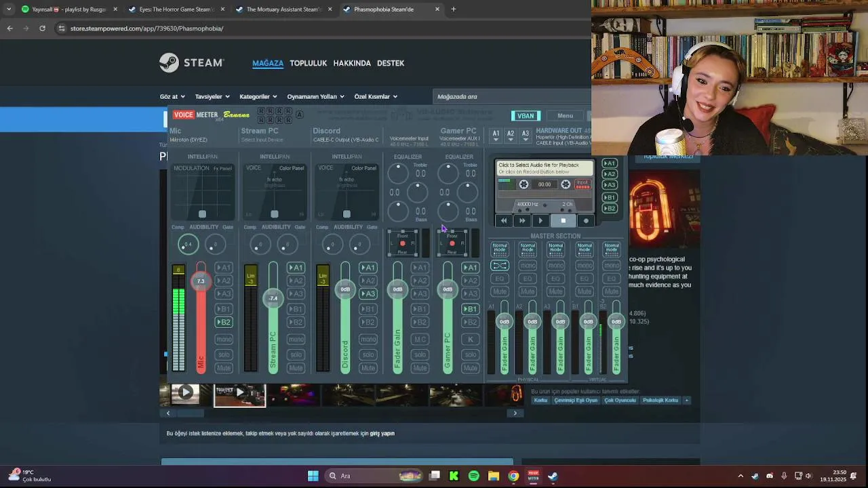Click the Psikolojik Korku tag

(x=660, y=400)
